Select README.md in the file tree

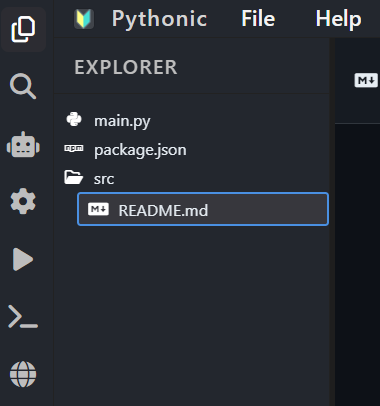(203, 209)
